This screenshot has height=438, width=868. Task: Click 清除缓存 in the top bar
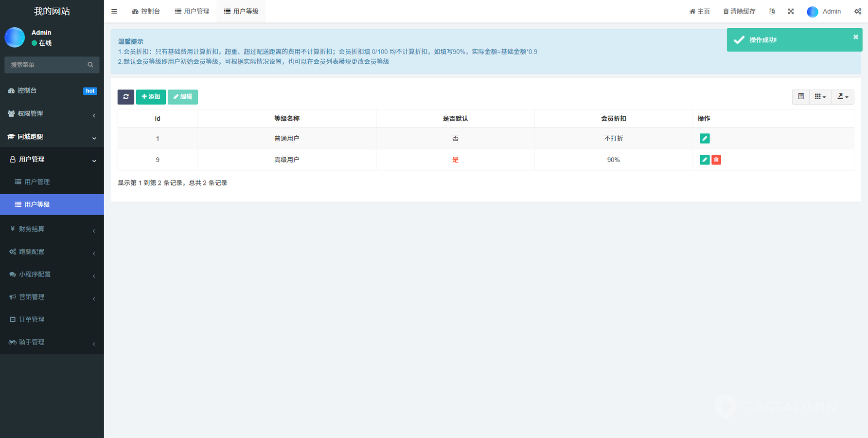click(739, 11)
